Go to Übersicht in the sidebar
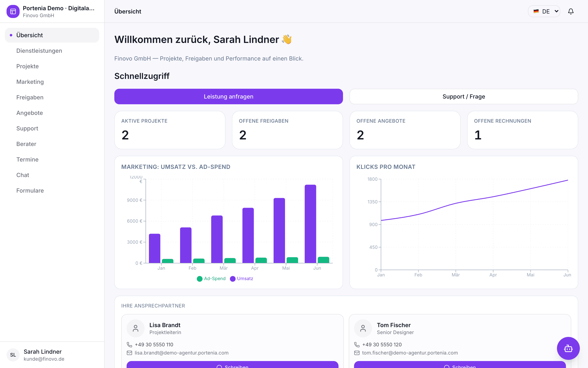 point(52,35)
